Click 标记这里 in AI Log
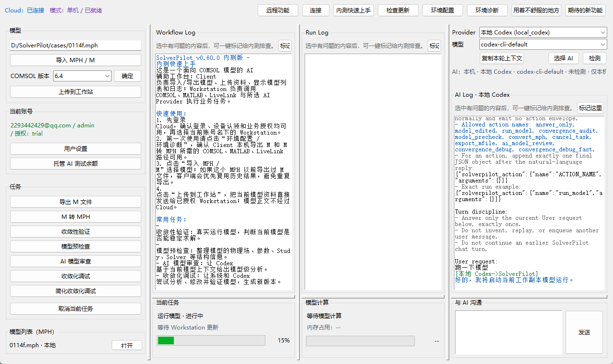Image resolution: width=613 pixels, height=364 pixels. coord(590,108)
